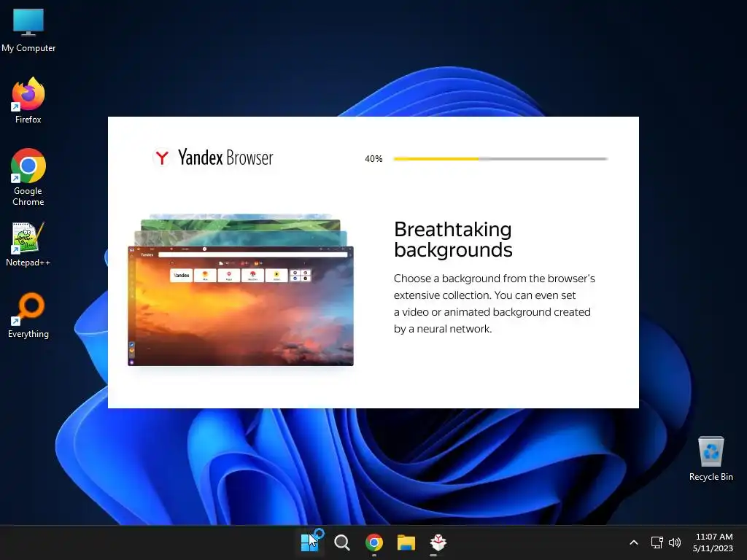Open the network status tray icon

pos(657,542)
